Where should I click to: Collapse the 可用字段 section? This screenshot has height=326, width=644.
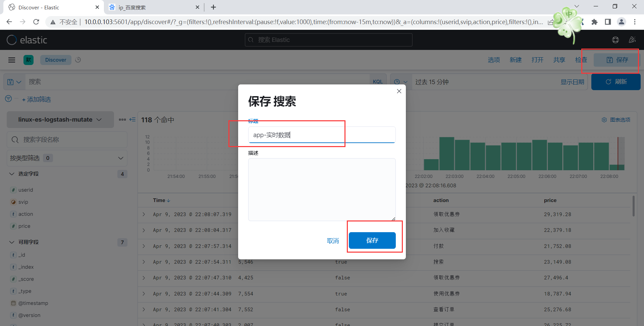click(12, 242)
